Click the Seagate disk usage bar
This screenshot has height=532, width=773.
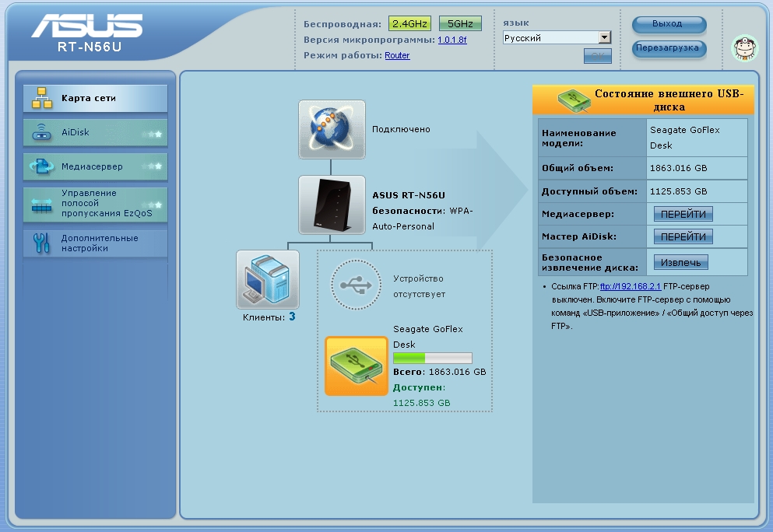coord(432,359)
